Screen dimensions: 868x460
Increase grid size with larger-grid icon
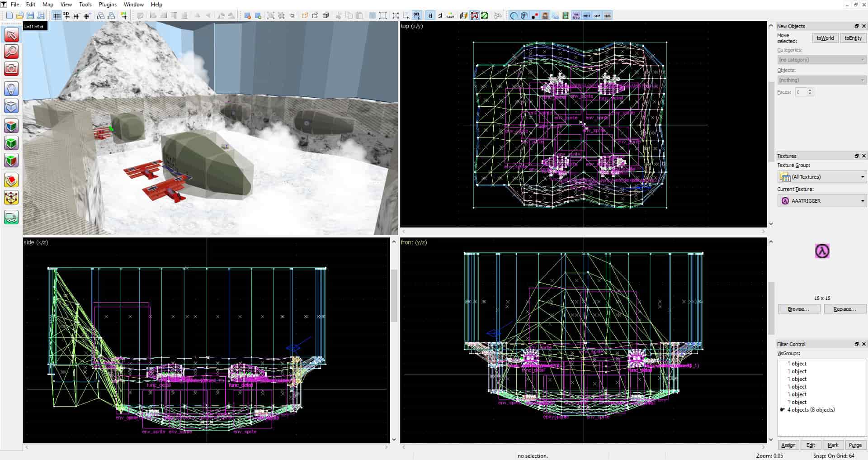click(x=87, y=16)
